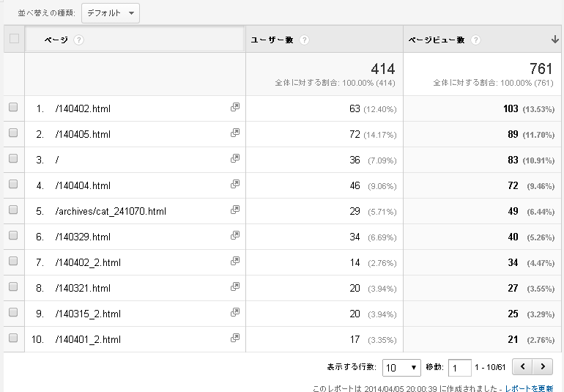Open the /archives/cat_241070.html row popup icon
The width and height of the screenshot is (564, 392).
click(x=235, y=210)
